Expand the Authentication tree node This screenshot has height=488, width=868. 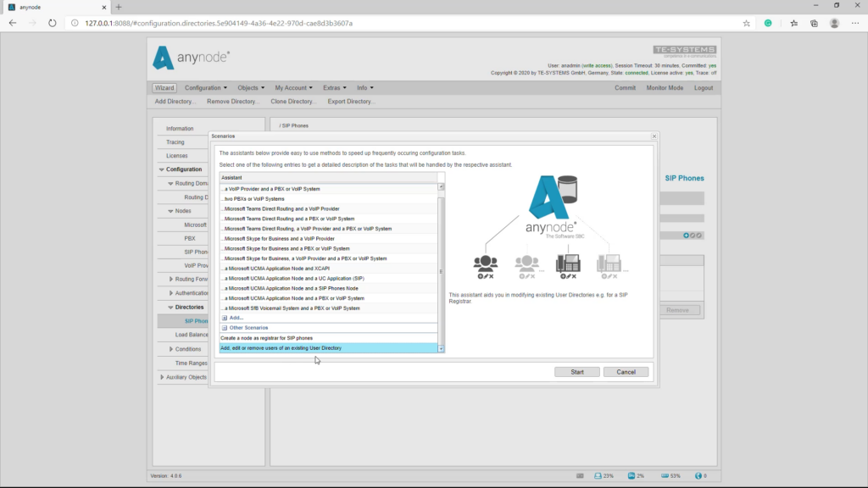pyautogui.click(x=170, y=293)
